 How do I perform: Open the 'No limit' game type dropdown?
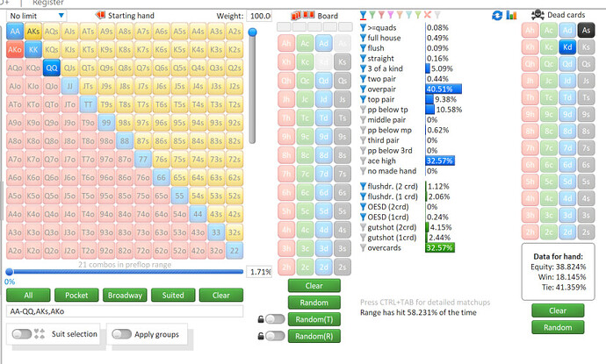[x=35, y=16]
